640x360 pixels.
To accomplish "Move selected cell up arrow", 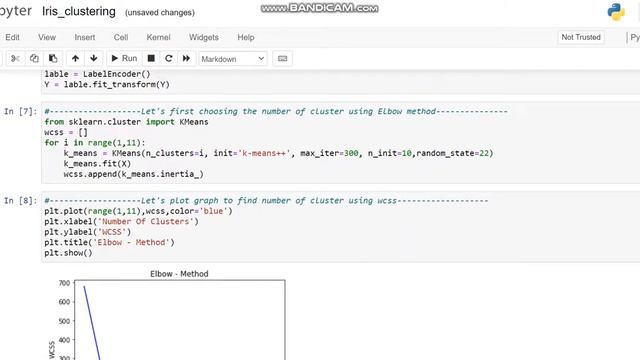I will pyautogui.click(x=75, y=59).
